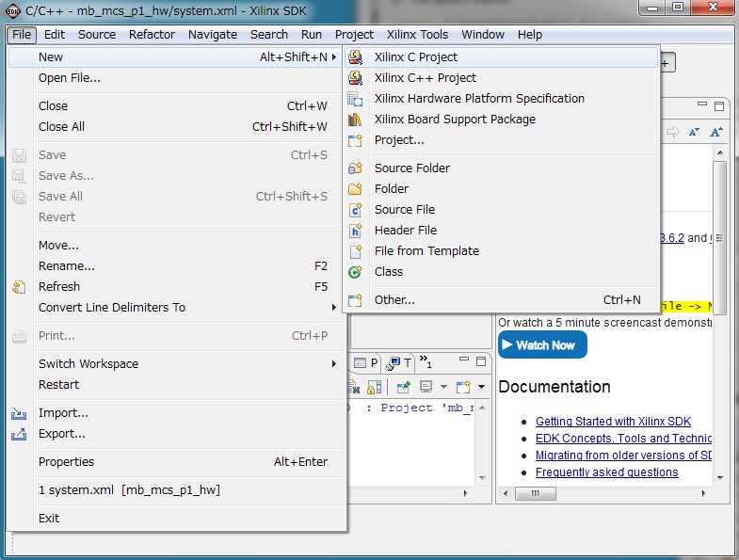Click the welcome page horizontal scrollbar thumb
739x560 pixels.
tap(536, 493)
